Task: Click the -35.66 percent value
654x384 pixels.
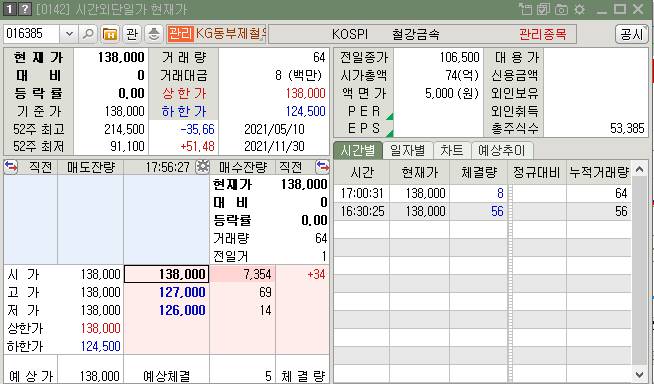Action: (198, 129)
